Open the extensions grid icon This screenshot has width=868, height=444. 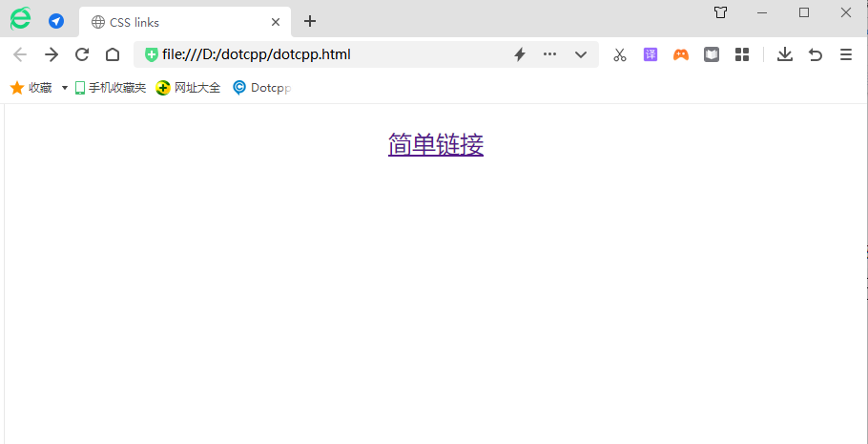[x=742, y=54]
